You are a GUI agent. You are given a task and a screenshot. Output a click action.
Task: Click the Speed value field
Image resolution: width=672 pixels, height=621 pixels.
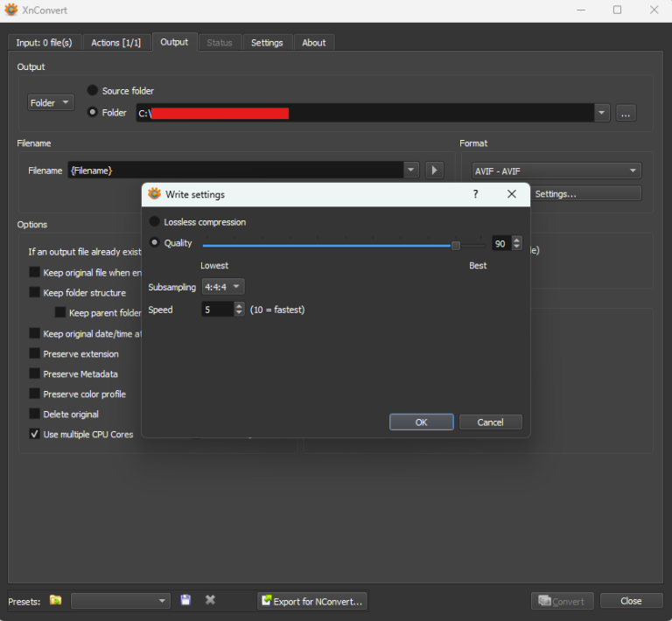click(218, 310)
